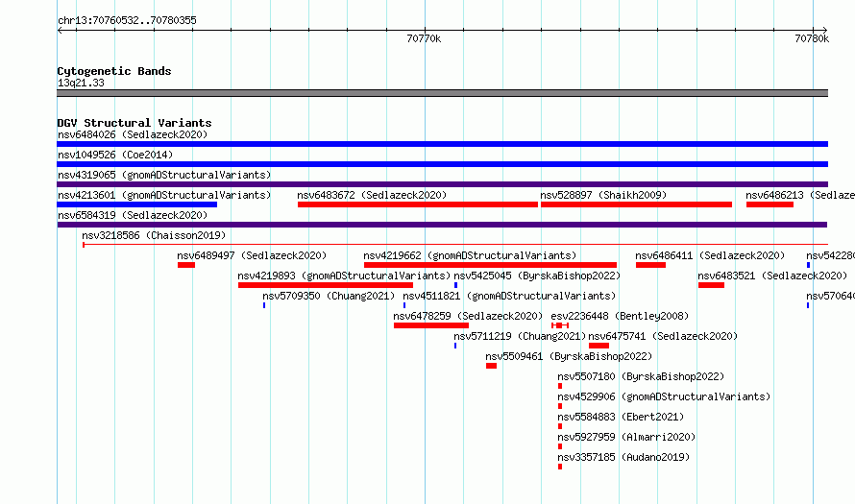Open variant nsv6483672 (Sedlazeck2020) label
Screen dimensions: 855x504
tap(372, 195)
